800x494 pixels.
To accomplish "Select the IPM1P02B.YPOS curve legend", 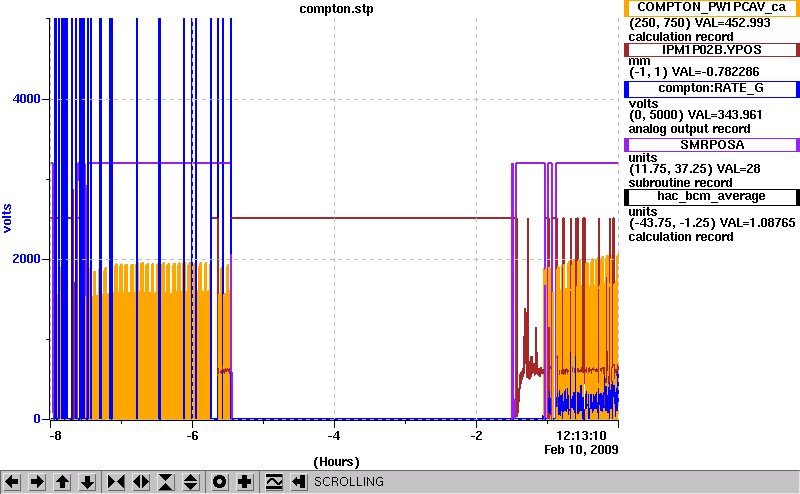I will tap(712, 50).
